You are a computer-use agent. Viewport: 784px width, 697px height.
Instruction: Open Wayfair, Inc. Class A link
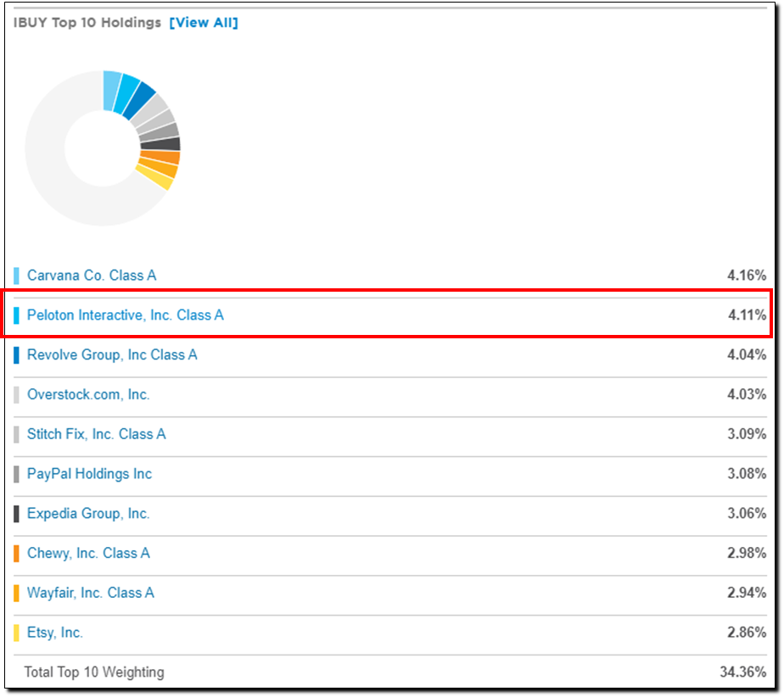(x=91, y=593)
